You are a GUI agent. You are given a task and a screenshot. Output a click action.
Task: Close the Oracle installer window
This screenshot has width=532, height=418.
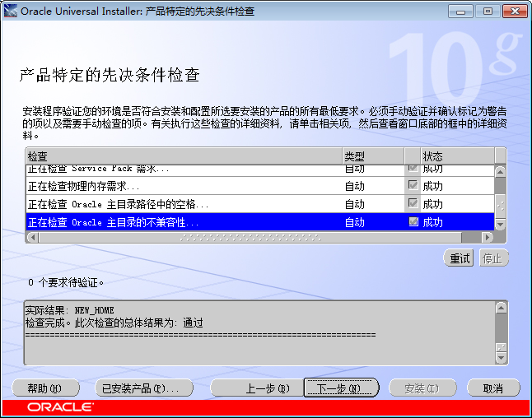pyautogui.click(x=515, y=12)
